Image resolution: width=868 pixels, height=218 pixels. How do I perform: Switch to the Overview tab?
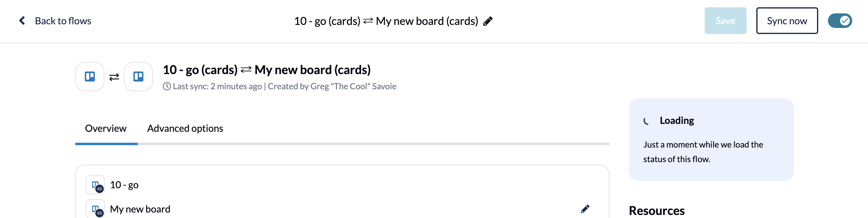pyautogui.click(x=106, y=128)
